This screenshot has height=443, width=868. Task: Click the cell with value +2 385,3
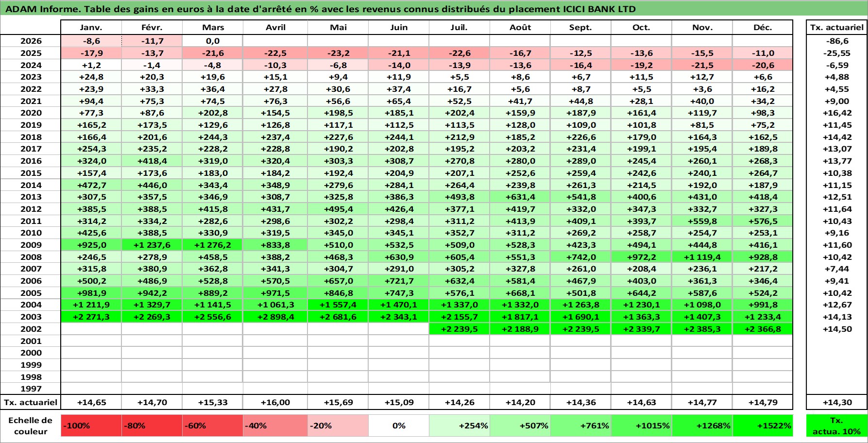click(x=702, y=329)
